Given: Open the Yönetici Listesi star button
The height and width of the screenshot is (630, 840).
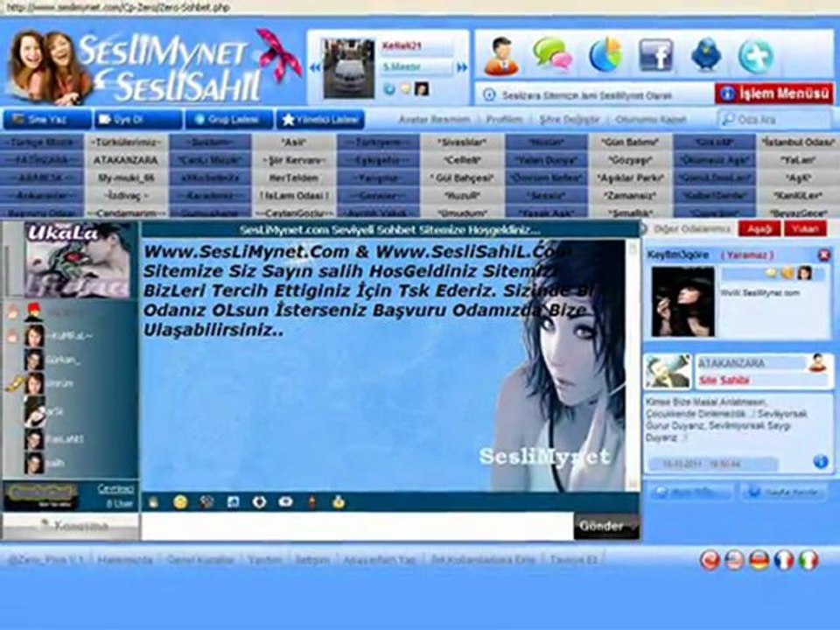Looking at the screenshot, I should point(320,120).
